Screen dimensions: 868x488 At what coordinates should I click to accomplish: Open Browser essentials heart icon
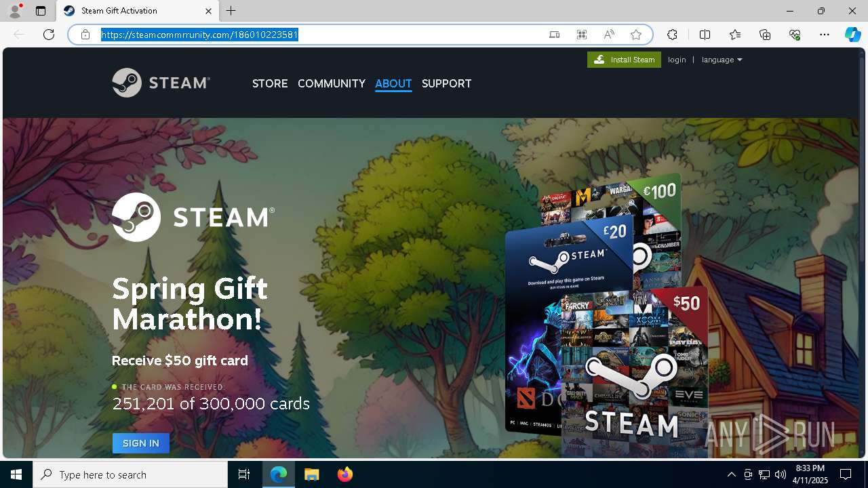(795, 35)
